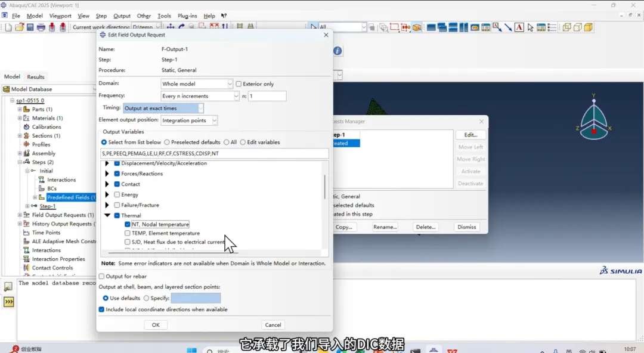This screenshot has height=353, width=644.
Task: Click OK in Edit Field Output Request
Action: 156,325
